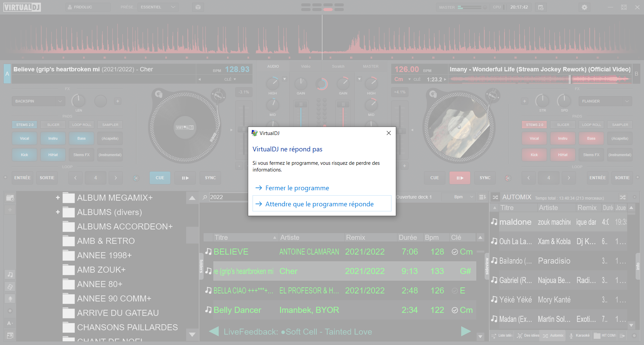Viewport: 644px width, 345px height.
Task: Open VirtualDJ settings gear
Action: pos(584,7)
